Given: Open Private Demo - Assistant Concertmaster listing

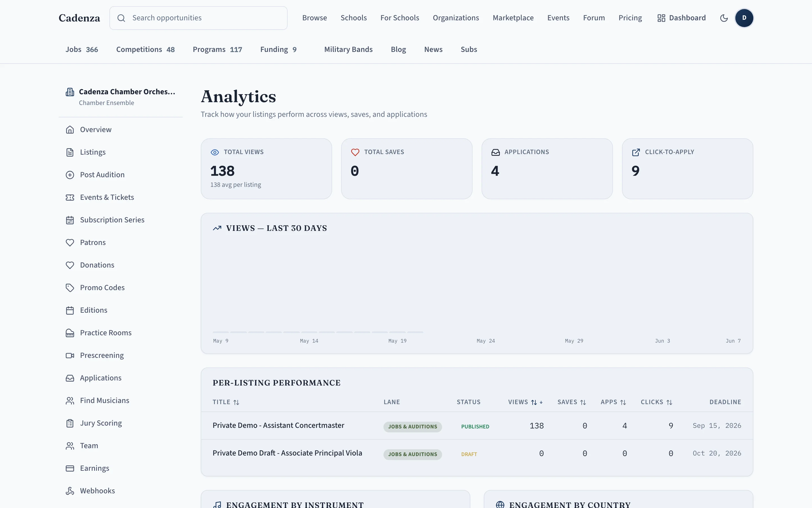Looking at the screenshot, I should click(x=278, y=425).
